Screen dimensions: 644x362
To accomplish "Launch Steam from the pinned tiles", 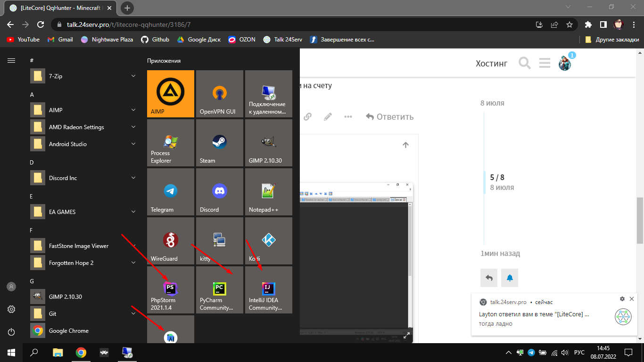I will click(x=219, y=143).
